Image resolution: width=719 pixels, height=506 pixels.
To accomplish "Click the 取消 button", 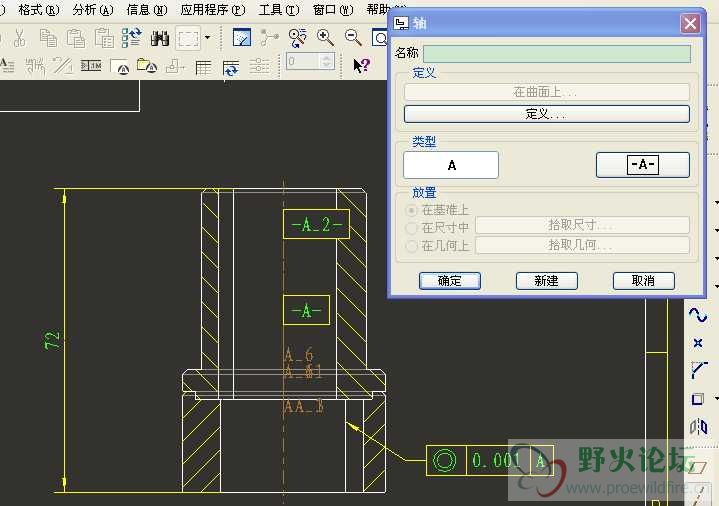I will (x=644, y=281).
